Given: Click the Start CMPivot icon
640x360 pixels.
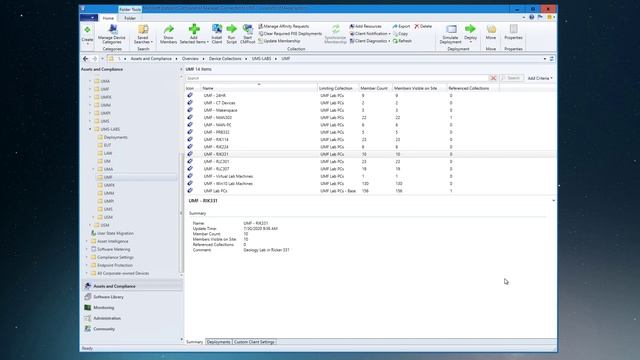Looking at the screenshot, I should [x=247, y=29].
